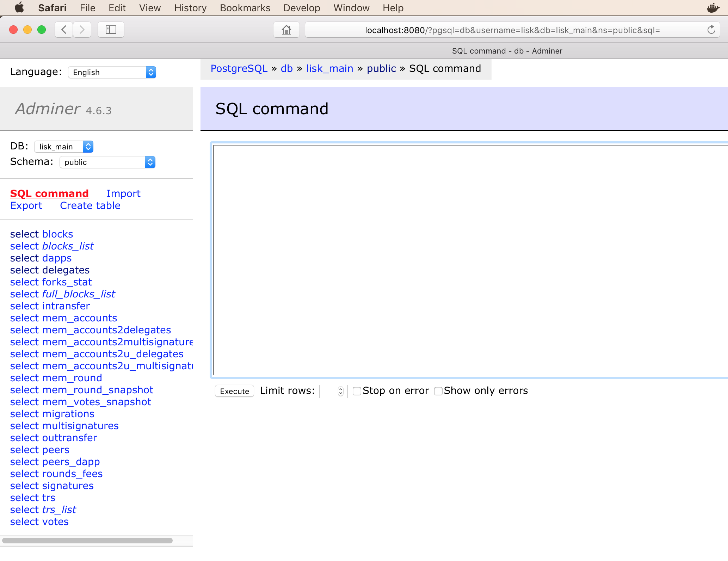
Task: Open the Apple menu
Action: (x=19, y=8)
